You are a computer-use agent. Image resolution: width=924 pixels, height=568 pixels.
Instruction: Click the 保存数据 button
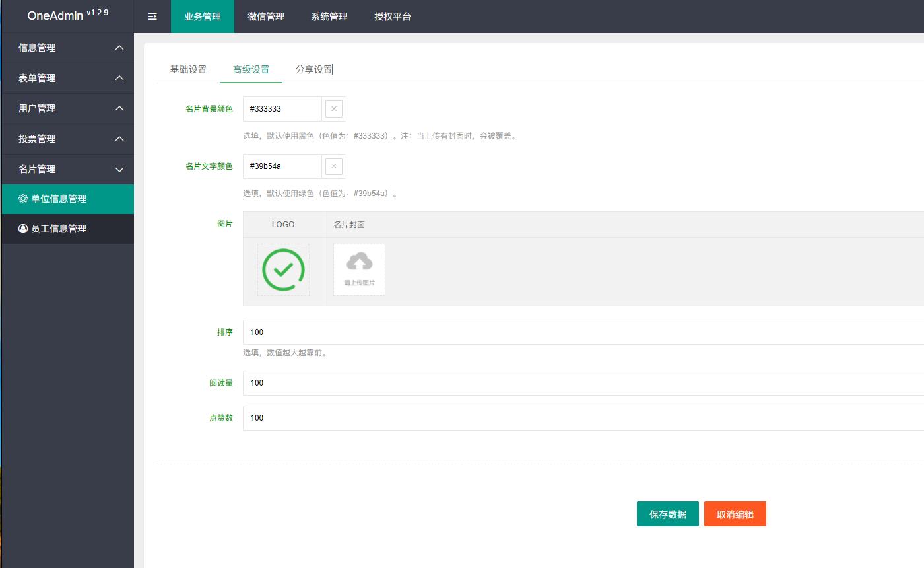667,513
